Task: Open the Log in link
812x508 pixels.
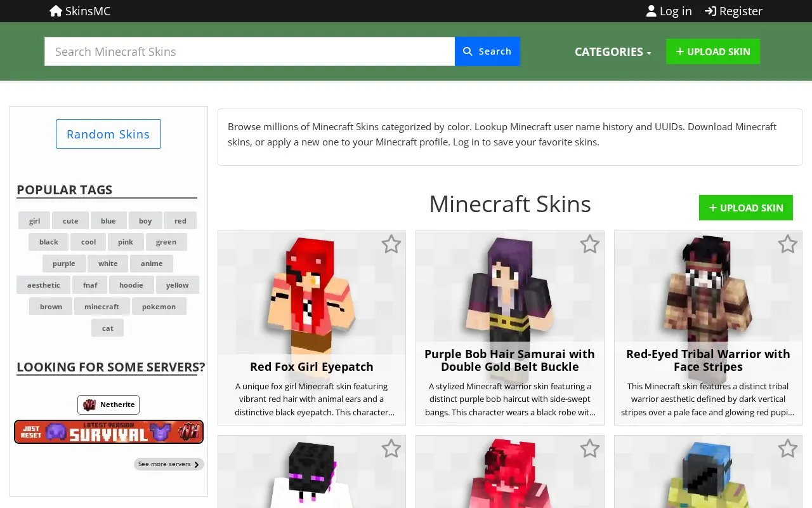Action: tap(669, 11)
